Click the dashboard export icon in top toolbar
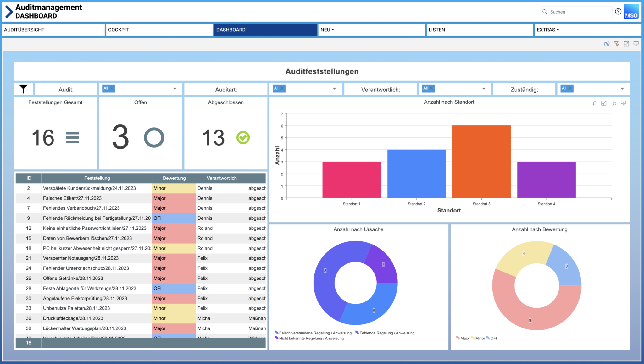 tap(636, 44)
